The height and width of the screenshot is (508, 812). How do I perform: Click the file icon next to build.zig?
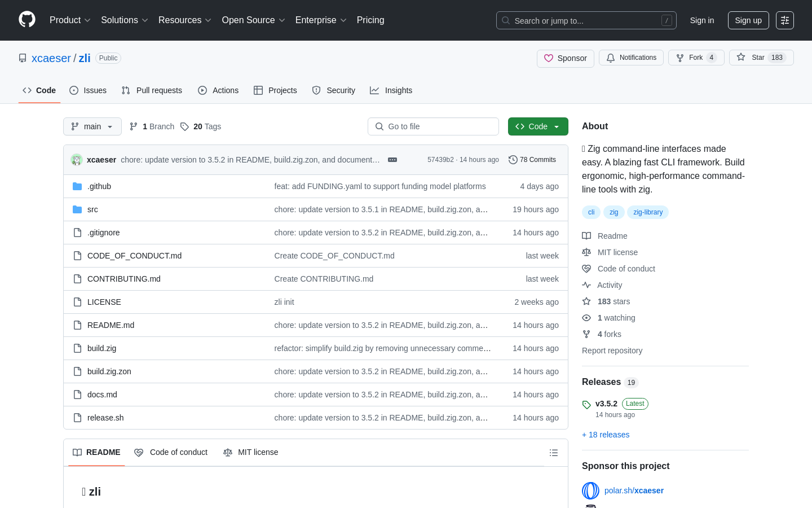77,348
